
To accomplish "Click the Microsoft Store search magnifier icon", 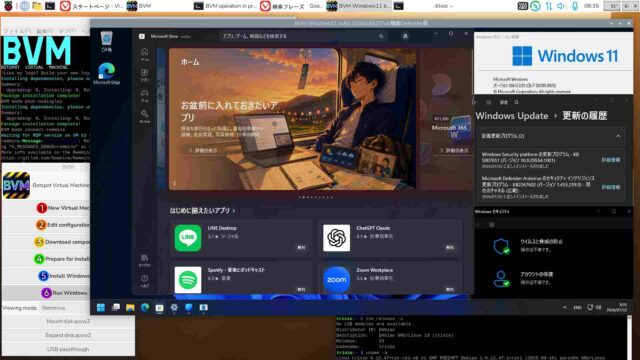I will 381,36.
